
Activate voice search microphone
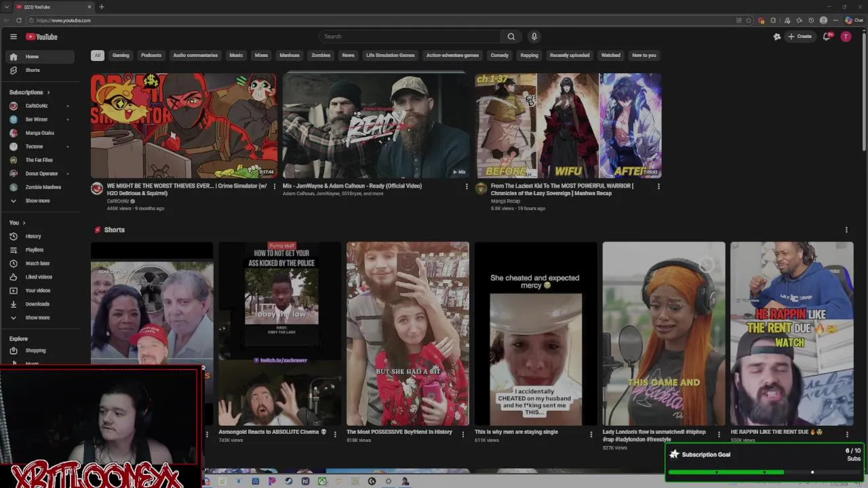534,37
